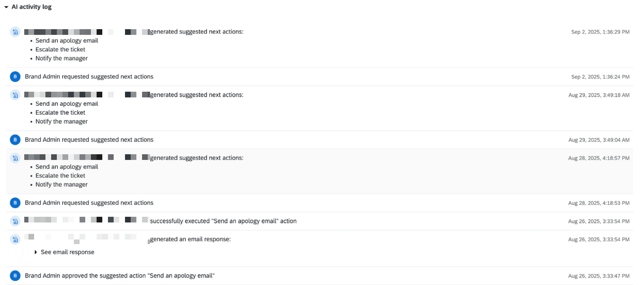Viewport: 644px width, 285px height.
Task: Select Notify the manager under the Aug 28 entry
Action: 61,185
